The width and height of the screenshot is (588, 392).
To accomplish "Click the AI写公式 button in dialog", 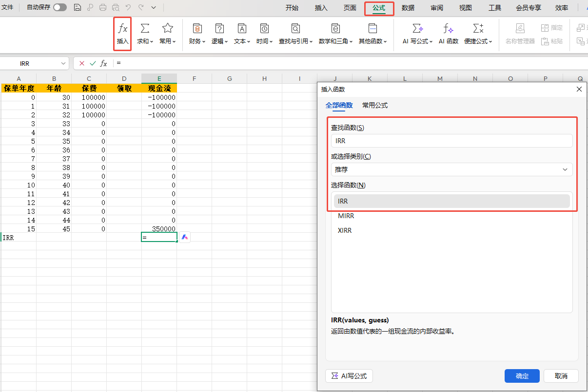I will click(349, 376).
